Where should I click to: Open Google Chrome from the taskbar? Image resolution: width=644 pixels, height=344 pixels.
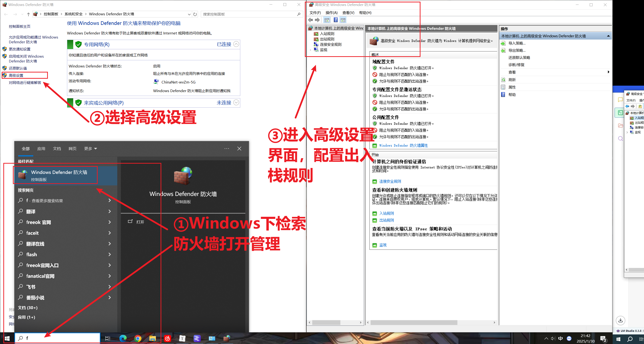(x=138, y=338)
